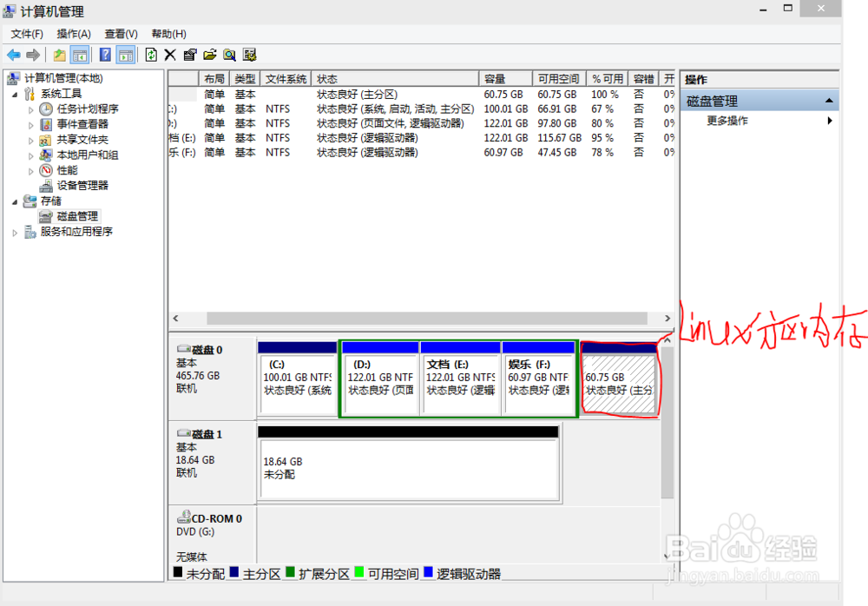Viewport: 868px width, 606px height.
Task: Expand the 任务计划程序 node arrow
Action: coord(31,109)
